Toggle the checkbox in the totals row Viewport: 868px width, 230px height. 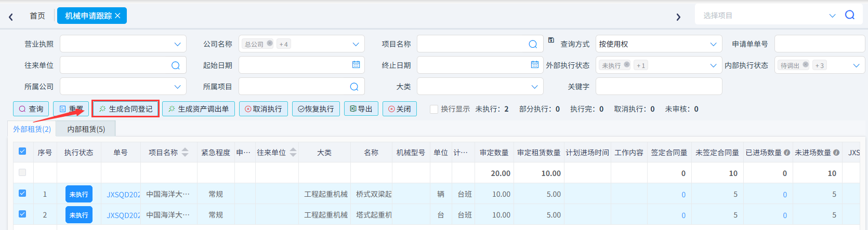pyautogui.click(x=22, y=172)
